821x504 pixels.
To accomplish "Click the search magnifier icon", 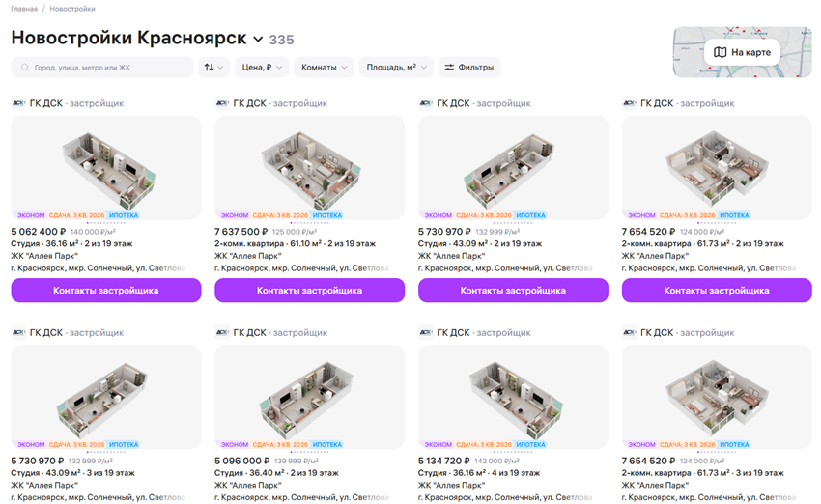I will point(23,68).
